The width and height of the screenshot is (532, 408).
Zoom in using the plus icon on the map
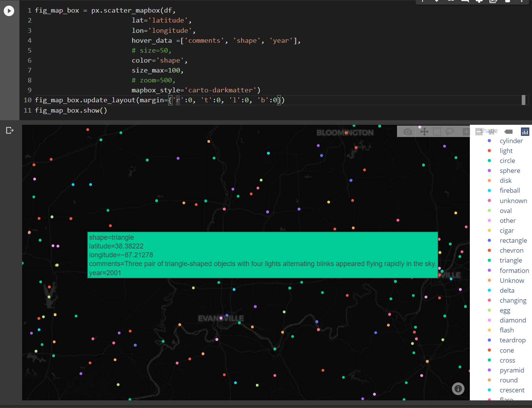tap(466, 131)
